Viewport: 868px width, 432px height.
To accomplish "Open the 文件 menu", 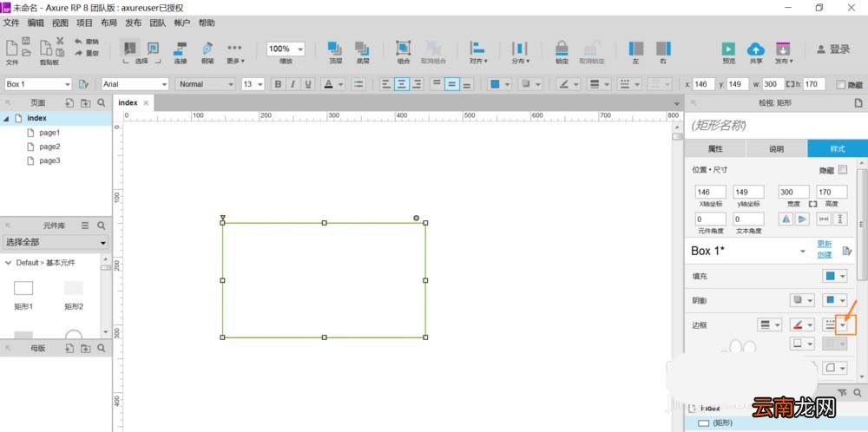I will click(11, 23).
